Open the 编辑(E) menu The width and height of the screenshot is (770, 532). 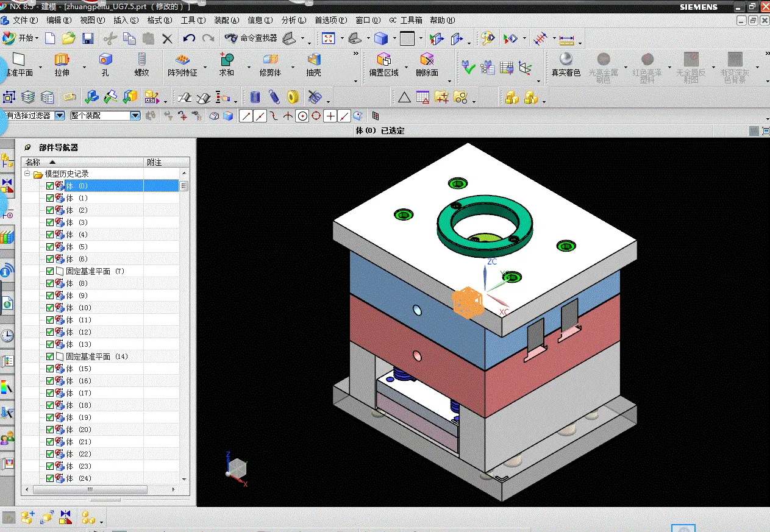tap(58, 20)
